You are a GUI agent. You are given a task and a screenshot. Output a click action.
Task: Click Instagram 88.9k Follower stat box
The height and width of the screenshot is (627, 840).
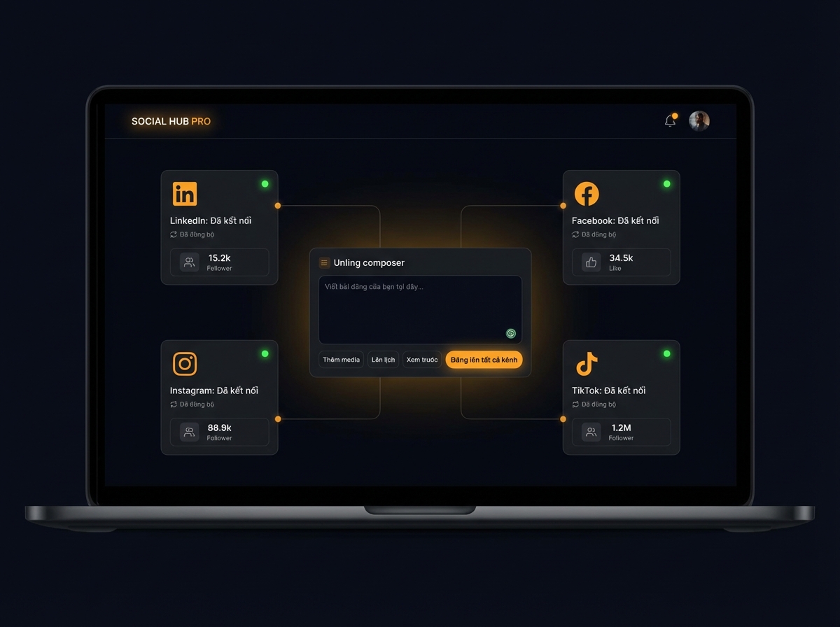tap(219, 432)
